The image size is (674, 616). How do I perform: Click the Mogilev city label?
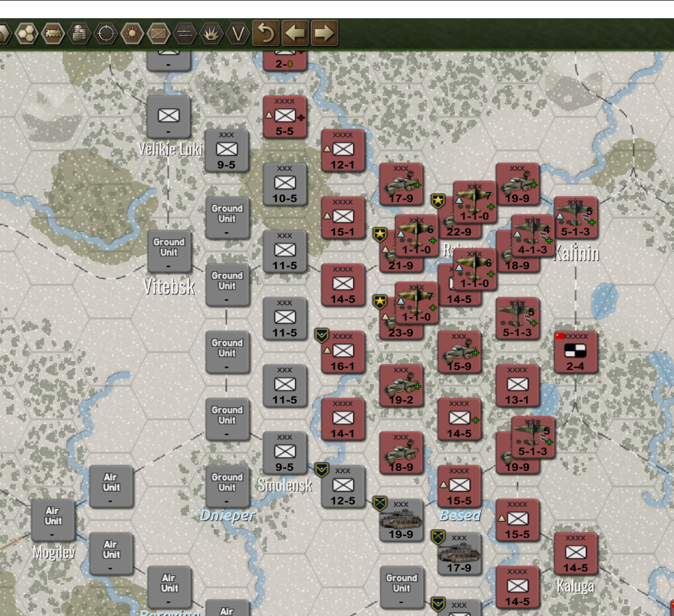[x=54, y=553]
